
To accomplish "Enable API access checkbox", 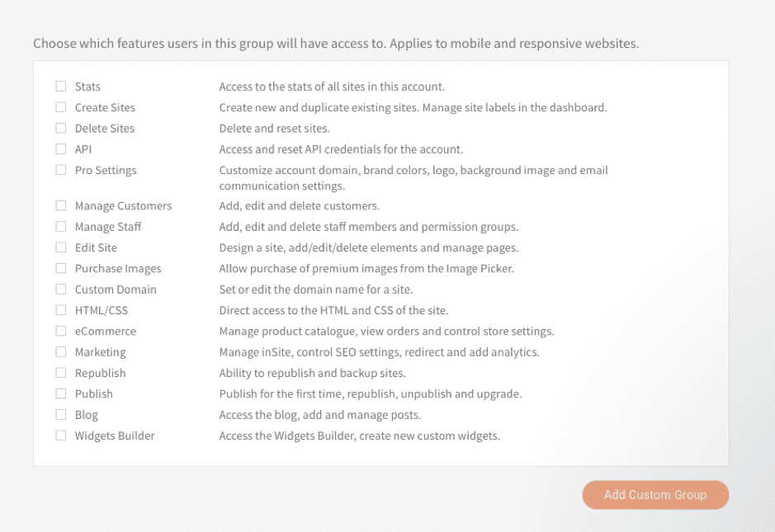I will (x=61, y=149).
